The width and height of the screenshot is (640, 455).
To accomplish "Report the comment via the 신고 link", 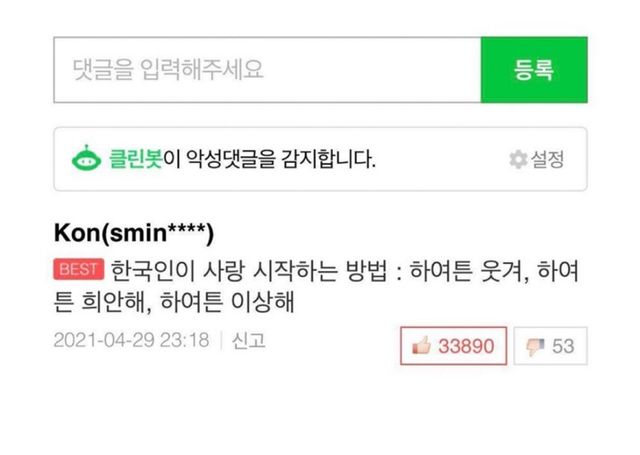I will [249, 340].
